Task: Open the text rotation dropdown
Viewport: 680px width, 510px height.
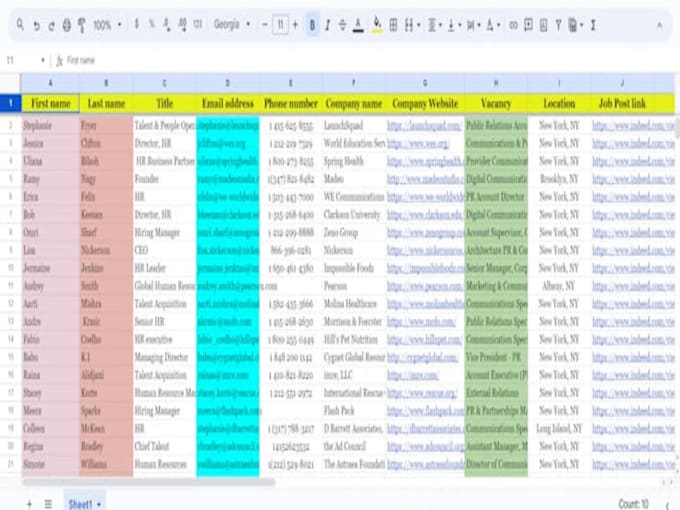Action: pyautogui.click(x=493, y=25)
